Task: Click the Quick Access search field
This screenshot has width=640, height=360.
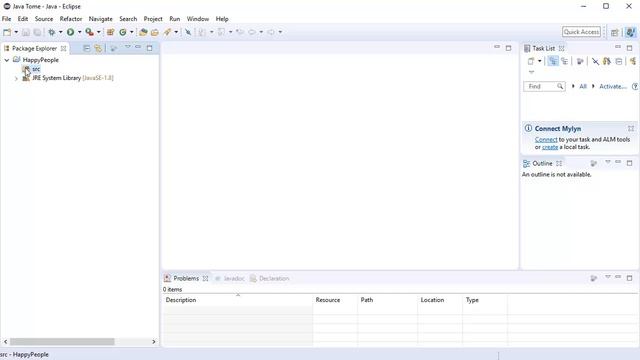Action: click(581, 32)
